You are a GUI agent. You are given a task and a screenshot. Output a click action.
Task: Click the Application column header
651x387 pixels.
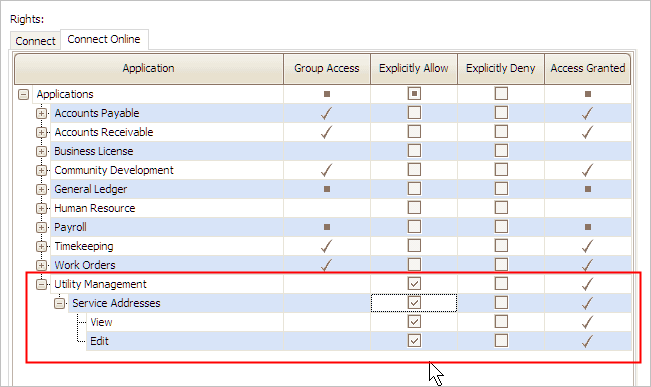[149, 69]
